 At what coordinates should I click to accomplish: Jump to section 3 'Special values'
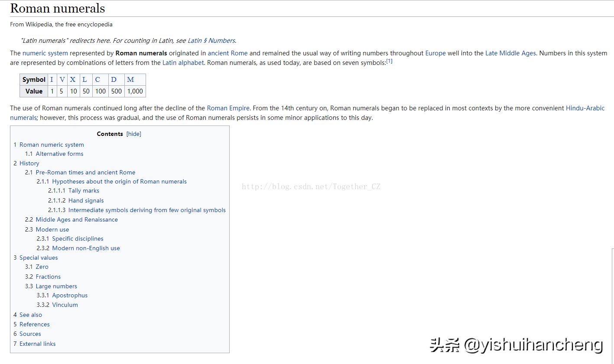tap(39, 258)
